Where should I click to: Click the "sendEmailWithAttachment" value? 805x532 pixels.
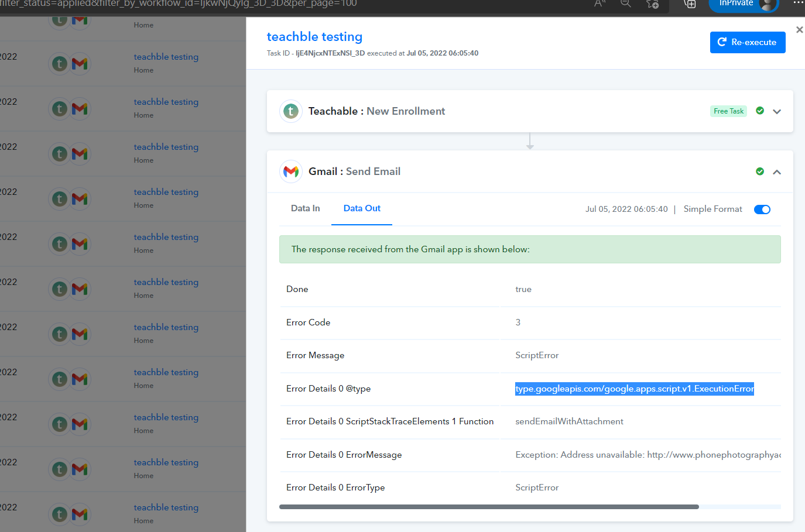(x=569, y=421)
